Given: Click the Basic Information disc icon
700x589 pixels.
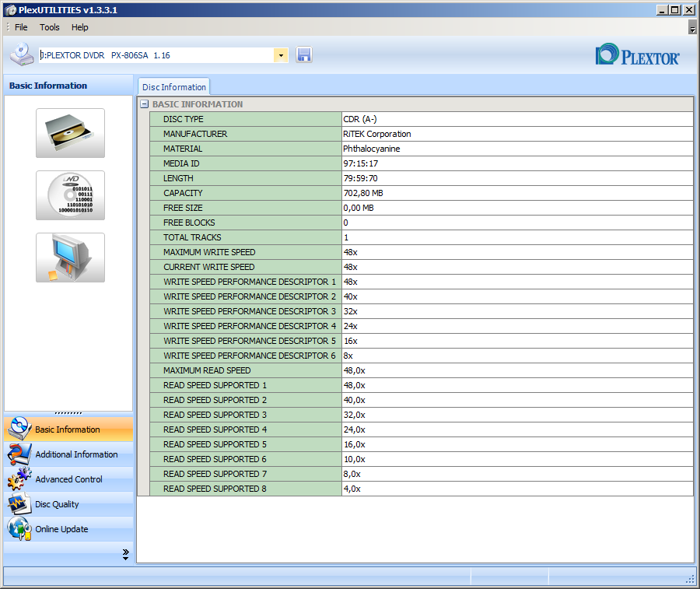Looking at the screenshot, I should point(19,429).
